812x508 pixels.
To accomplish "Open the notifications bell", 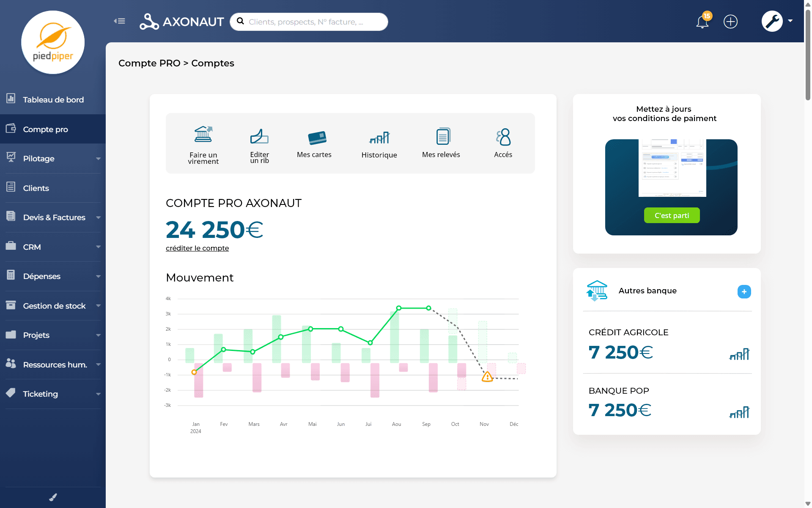I will [702, 22].
